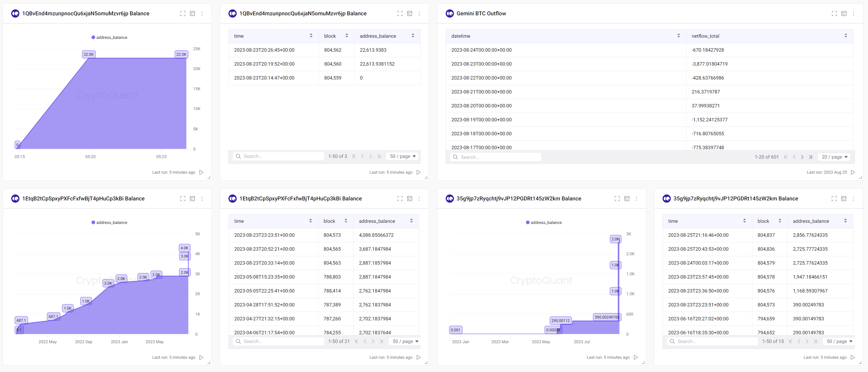
Task: Focus search field in 1EtqB2tCp Balance table
Action: (x=278, y=341)
